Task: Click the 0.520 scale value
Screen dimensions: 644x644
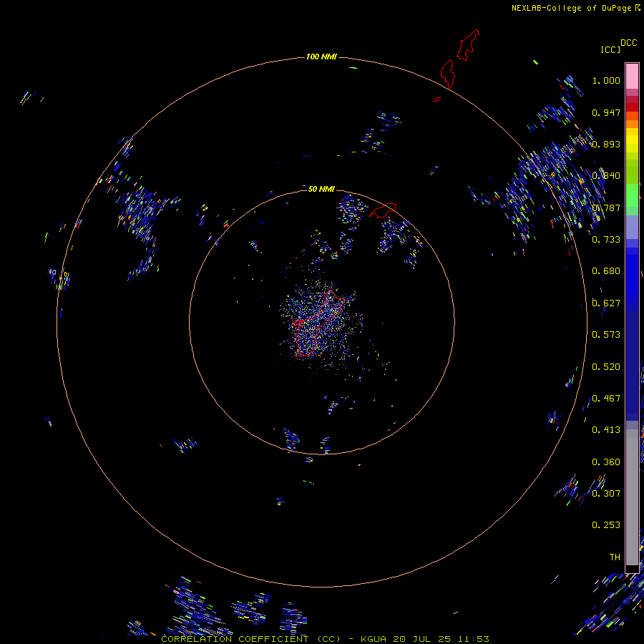Action: [x=606, y=367]
